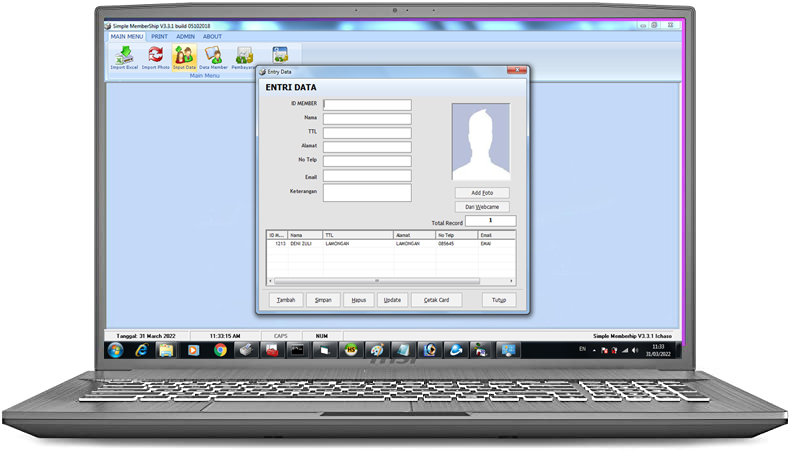
Task: Open the ADMIN ribbon tab
Action: tap(186, 36)
